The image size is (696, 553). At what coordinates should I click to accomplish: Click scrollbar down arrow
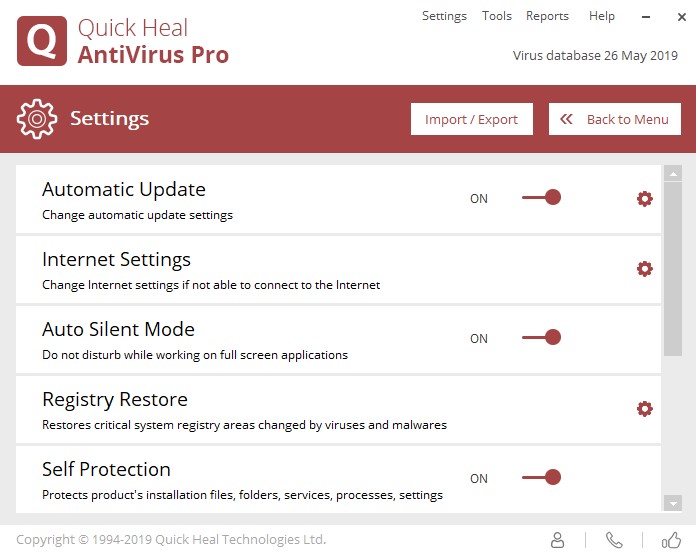point(673,504)
